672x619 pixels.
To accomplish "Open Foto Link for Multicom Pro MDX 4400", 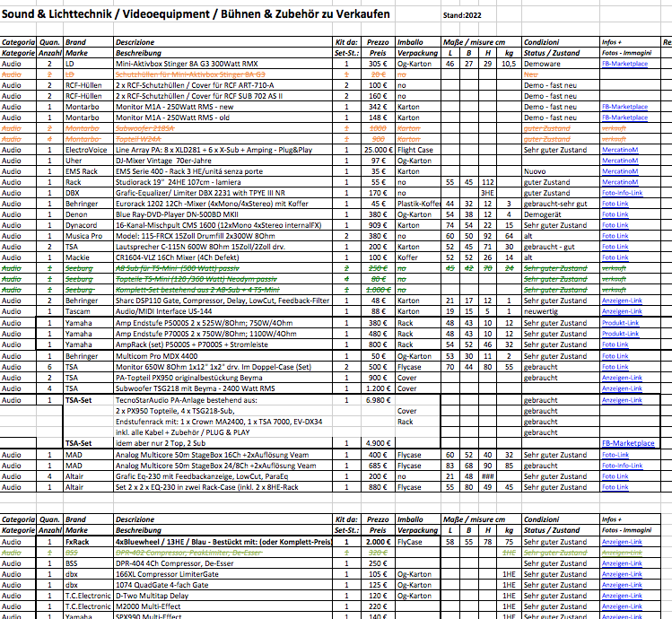I will [615, 356].
